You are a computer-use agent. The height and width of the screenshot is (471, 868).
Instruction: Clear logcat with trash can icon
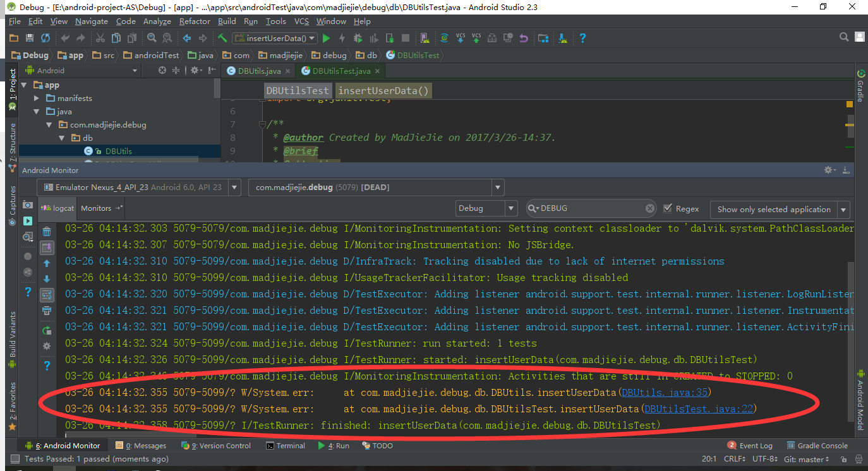point(47,232)
